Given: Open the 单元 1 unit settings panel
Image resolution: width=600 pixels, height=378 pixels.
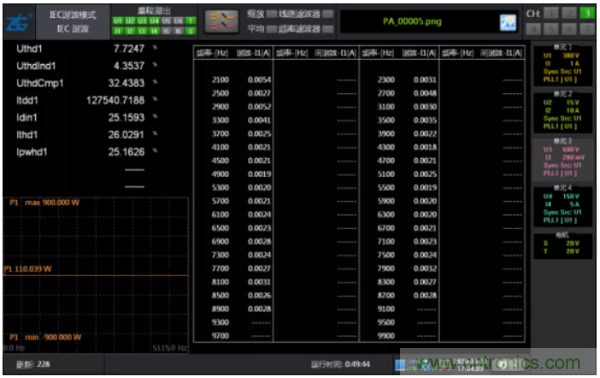Looking at the screenshot, I should [562, 64].
